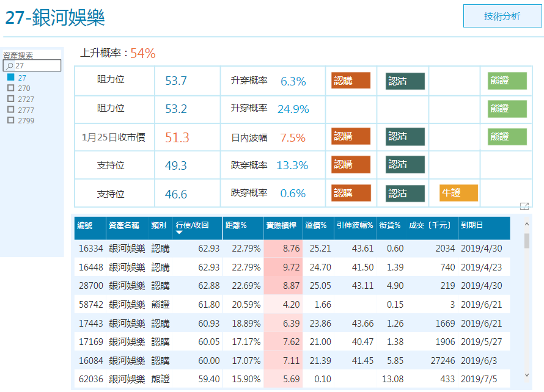544x392 pixels.
Task: Select row with code 62036
Action: [x=292, y=379]
